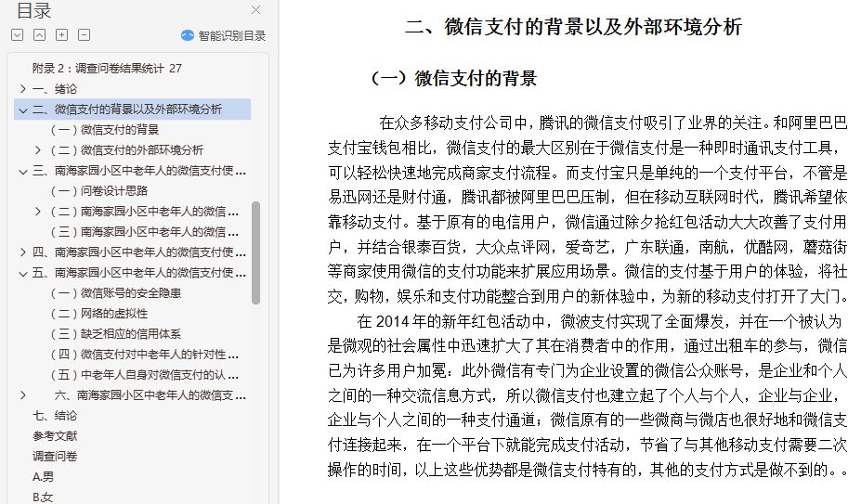
Task: Expand (二)南海家园小区中老年人的微信 subsection
Action: [38, 212]
